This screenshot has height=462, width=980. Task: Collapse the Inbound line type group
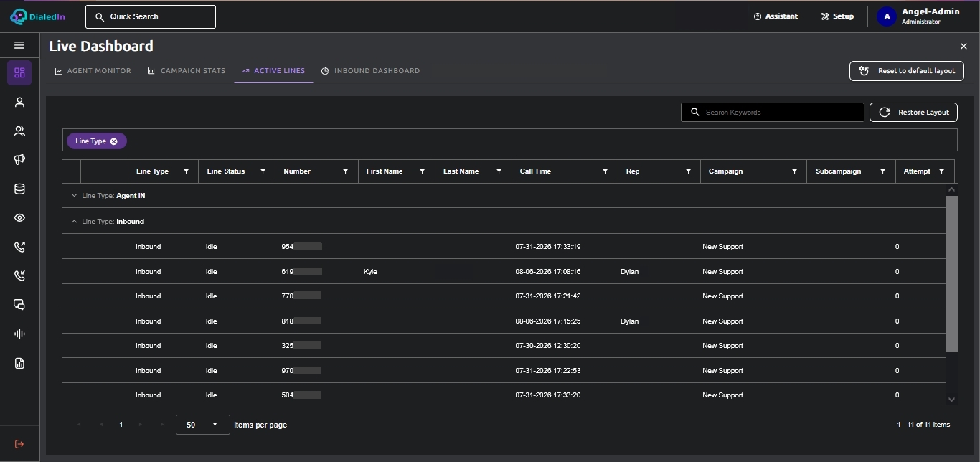74,222
